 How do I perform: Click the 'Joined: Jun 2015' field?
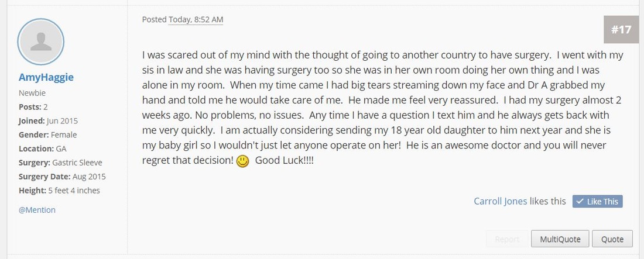[x=48, y=121]
